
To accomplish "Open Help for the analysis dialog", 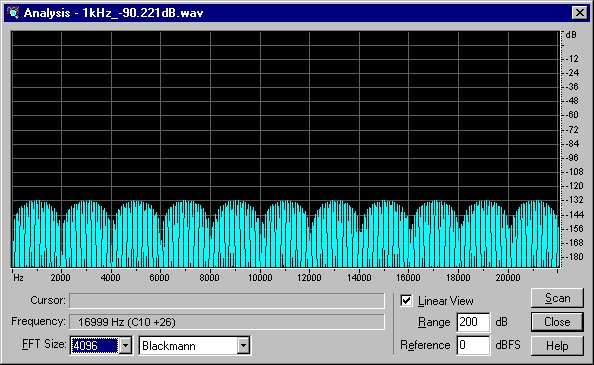I will tap(557, 346).
